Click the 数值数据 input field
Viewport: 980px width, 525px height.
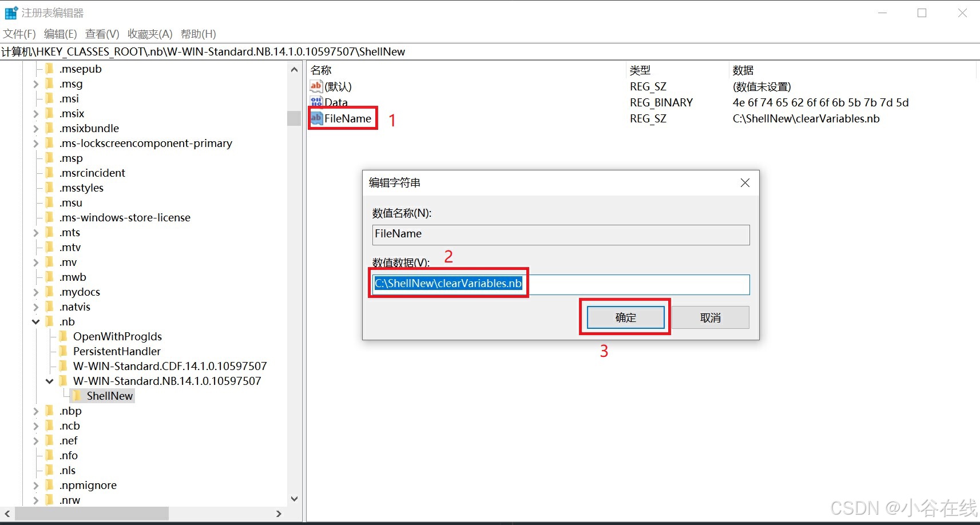[561, 284]
